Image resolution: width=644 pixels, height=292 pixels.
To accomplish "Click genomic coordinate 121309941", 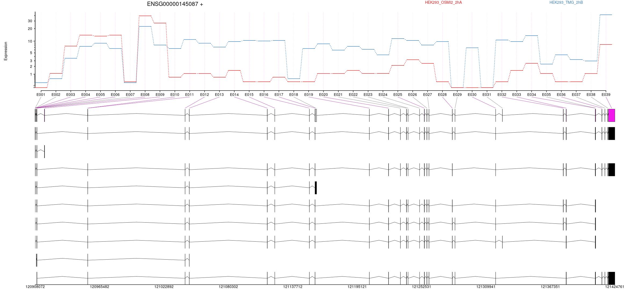I will [x=486, y=287].
